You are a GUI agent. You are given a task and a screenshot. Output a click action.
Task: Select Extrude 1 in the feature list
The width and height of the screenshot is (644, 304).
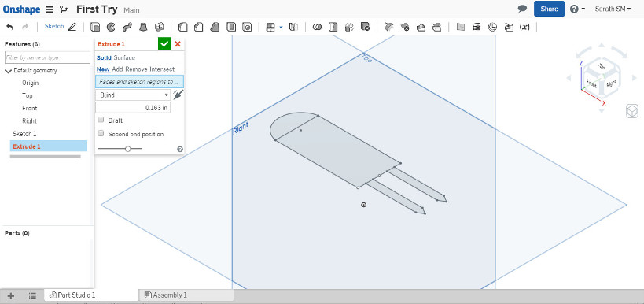pyautogui.click(x=49, y=146)
